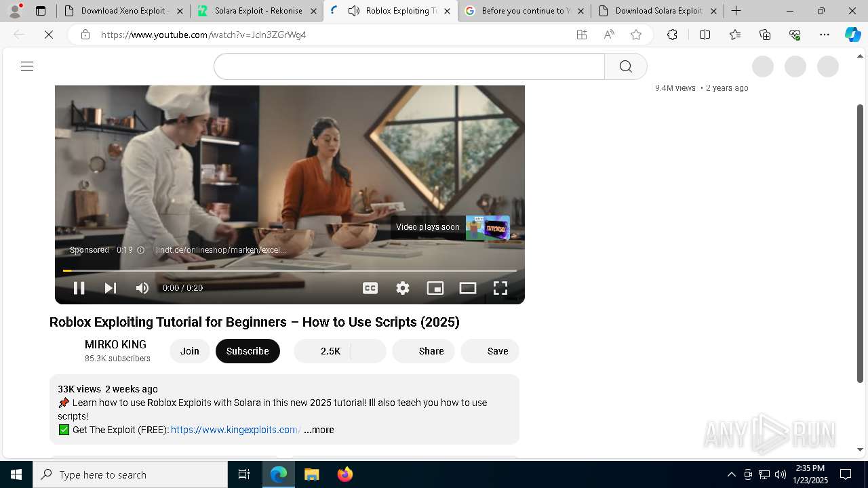Open the Edge tab actions menu

click(41, 11)
